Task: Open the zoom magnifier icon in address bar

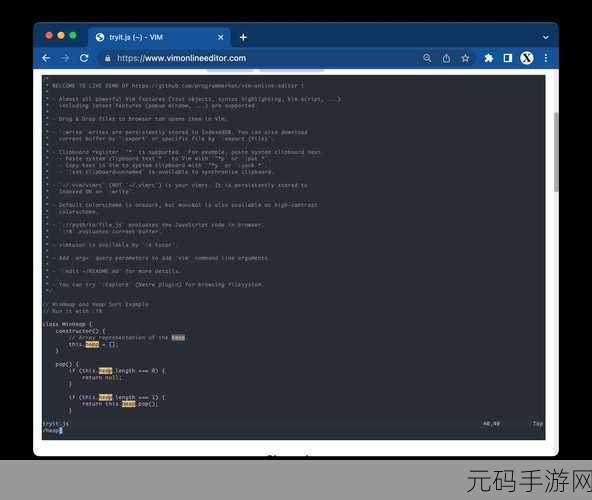Action: click(x=427, y=58)
